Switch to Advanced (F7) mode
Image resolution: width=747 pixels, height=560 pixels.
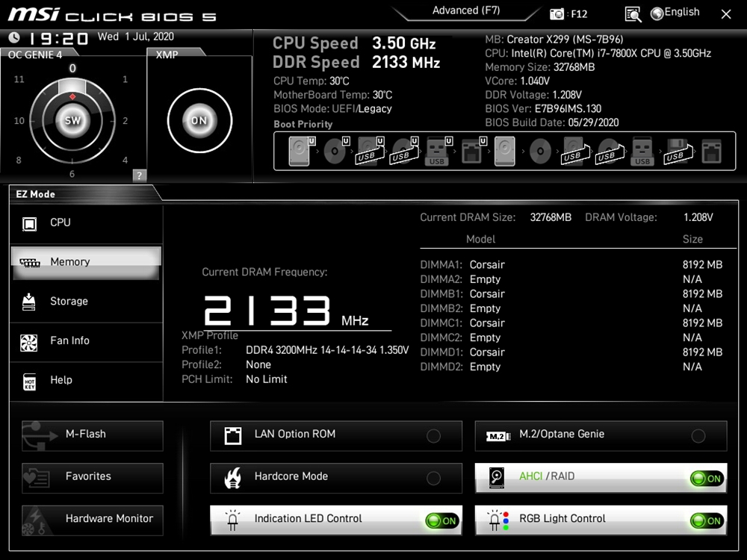[x=466, y=10]
